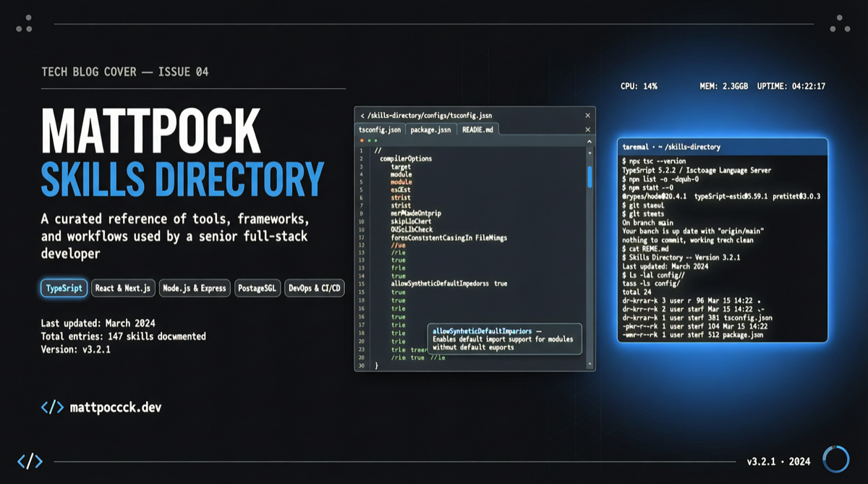
Task: Open the READIE.md tab
Action: (477, 130)
